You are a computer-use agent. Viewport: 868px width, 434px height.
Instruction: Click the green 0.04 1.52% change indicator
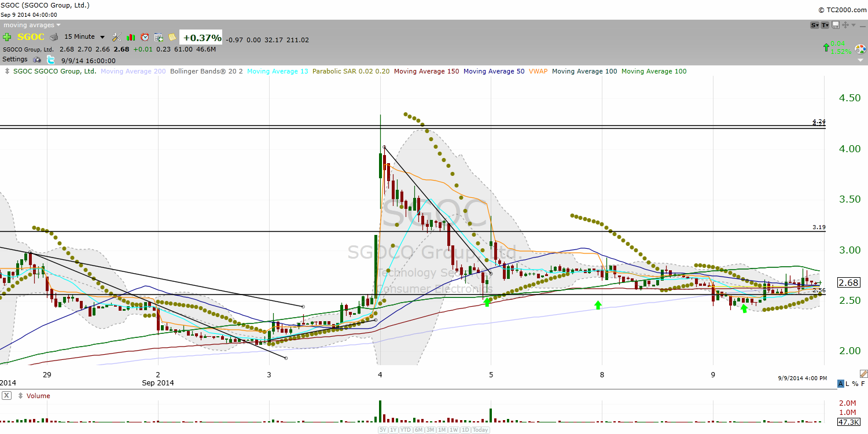[x=837, y=47]
